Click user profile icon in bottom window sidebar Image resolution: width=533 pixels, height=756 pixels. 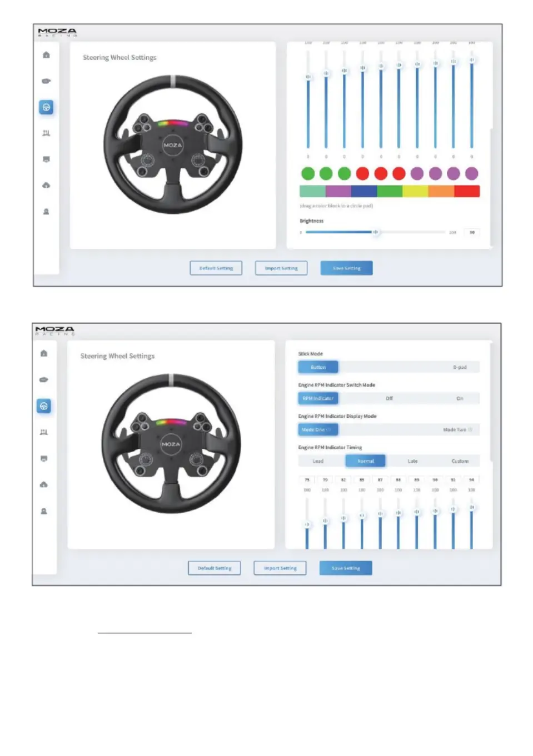coord(44,511)
